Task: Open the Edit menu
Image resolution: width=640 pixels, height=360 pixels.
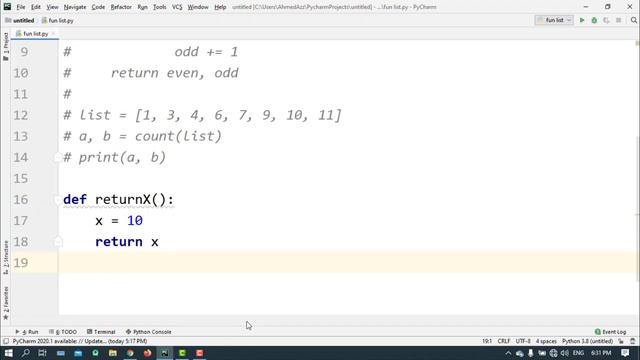Action: 36,7
